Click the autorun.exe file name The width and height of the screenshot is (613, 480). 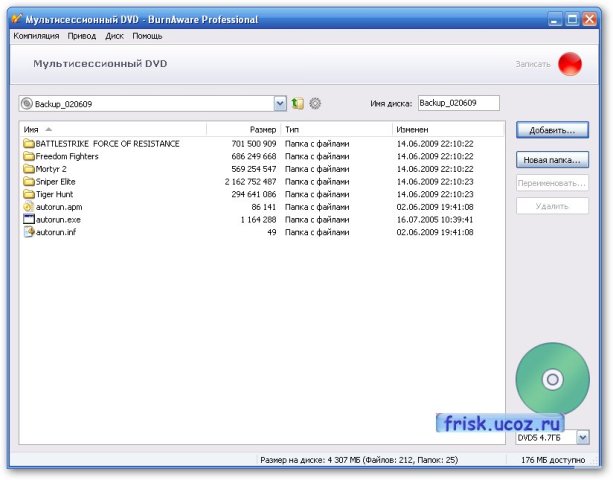point(58,220)
